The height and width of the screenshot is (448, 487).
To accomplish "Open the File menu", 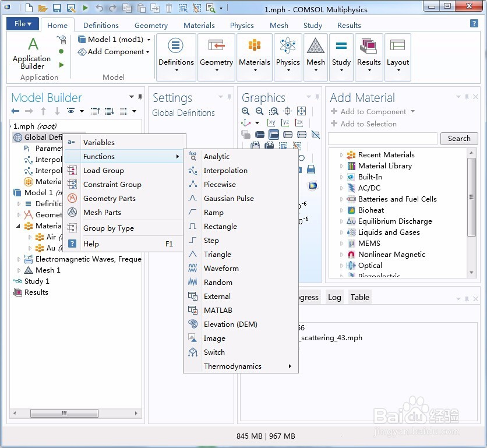I will [23, 24].
